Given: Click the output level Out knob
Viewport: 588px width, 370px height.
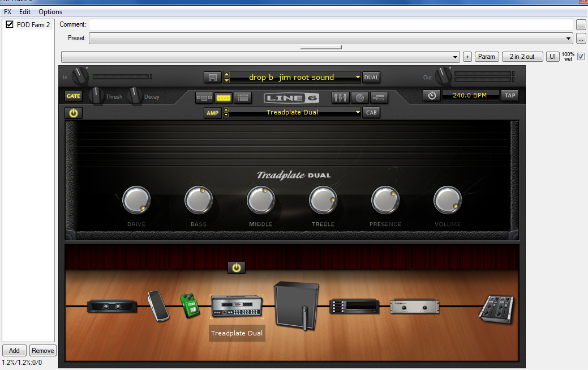Looking at the screenshot, I should pyautogui.click(x=443, y=76).
